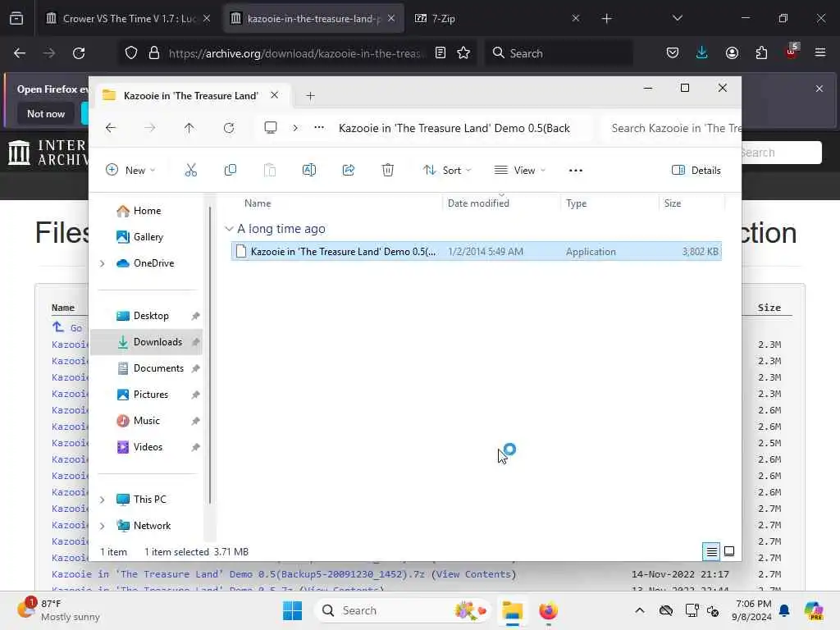
Task: Click the Explorer search box
Action: (672, 128)
